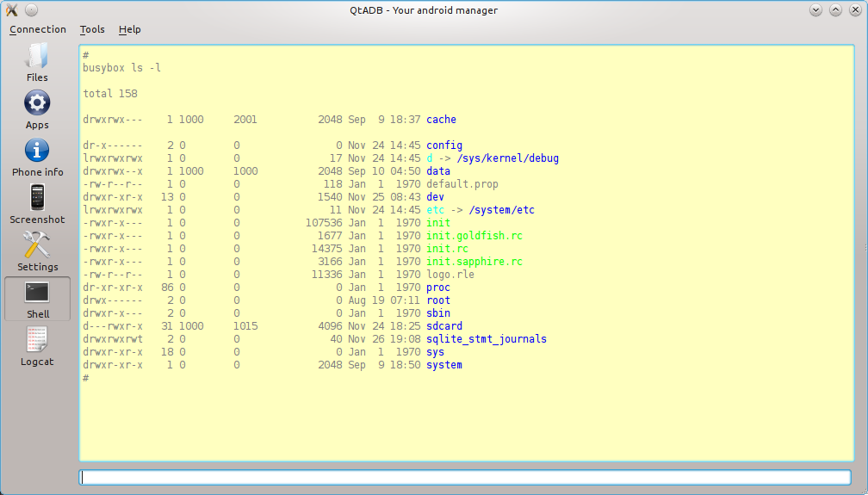Image resolution: width=868 pixels, height=495 pixels.
Task: Click the 'busybox ls -l' command text
Action: (121, 68)
